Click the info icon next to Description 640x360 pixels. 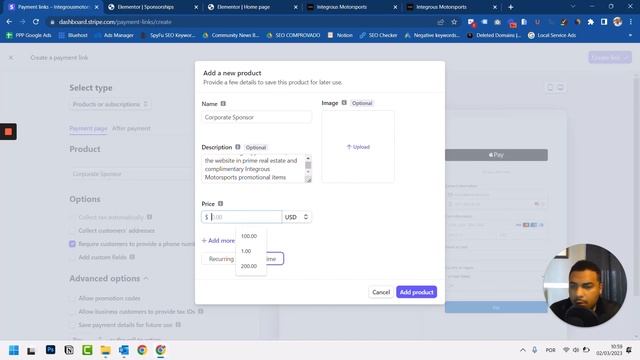(238, 147)
